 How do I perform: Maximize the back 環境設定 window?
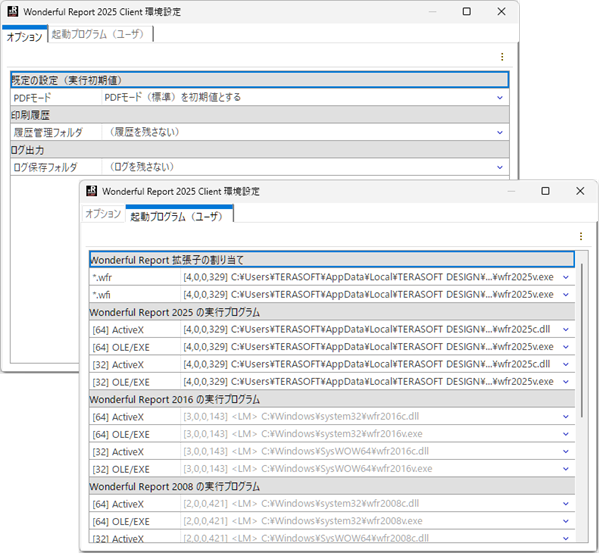(466, 11)
